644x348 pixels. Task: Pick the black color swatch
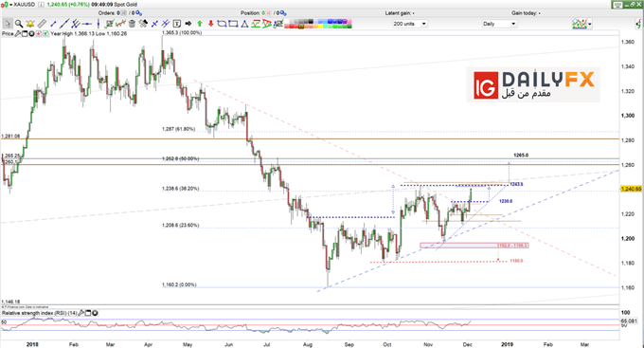(311, 22)
